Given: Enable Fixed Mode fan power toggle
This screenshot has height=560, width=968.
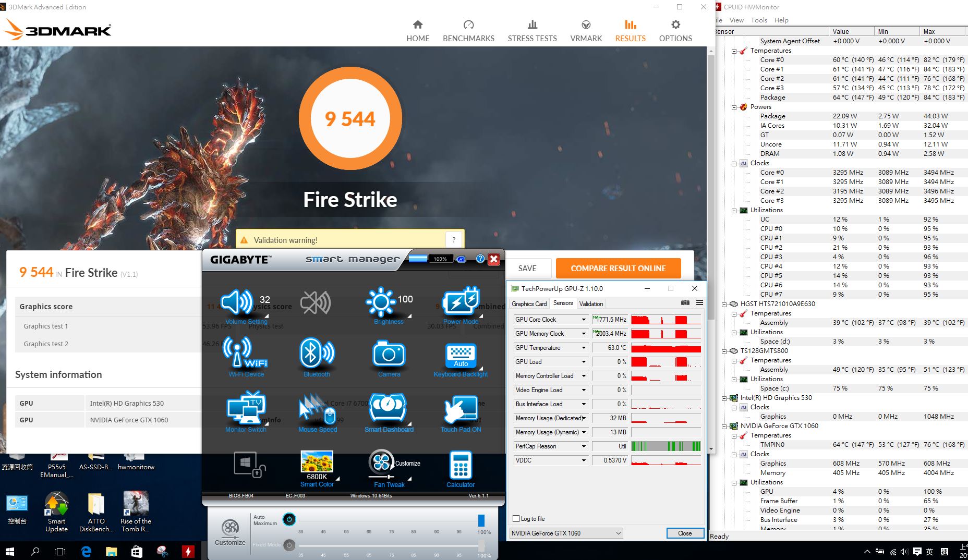Looking at the screenshot, I should [x=289, y=545].
